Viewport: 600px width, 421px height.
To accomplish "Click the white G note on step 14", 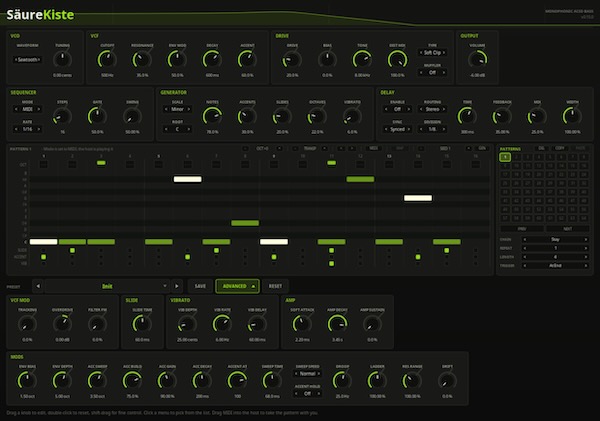I will click(x=418, y=198).
